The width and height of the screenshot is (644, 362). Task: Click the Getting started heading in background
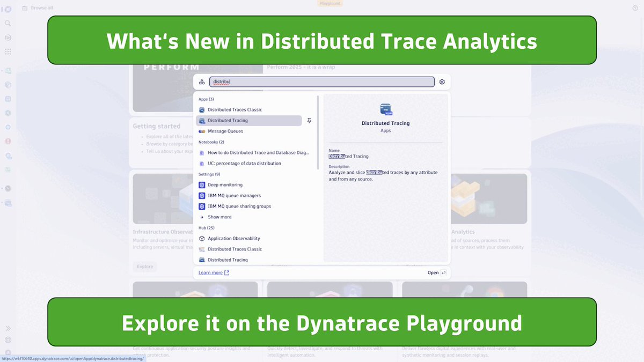click(x=157, y=126)
